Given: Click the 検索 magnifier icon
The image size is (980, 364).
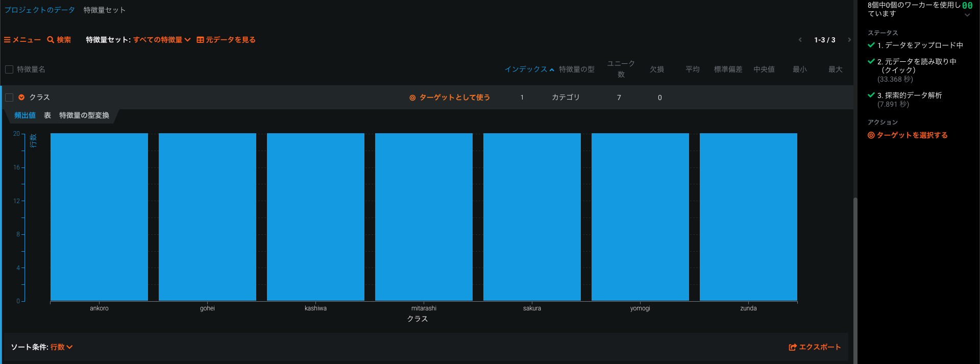Looking at the screenshot, I should coord(51,40).
